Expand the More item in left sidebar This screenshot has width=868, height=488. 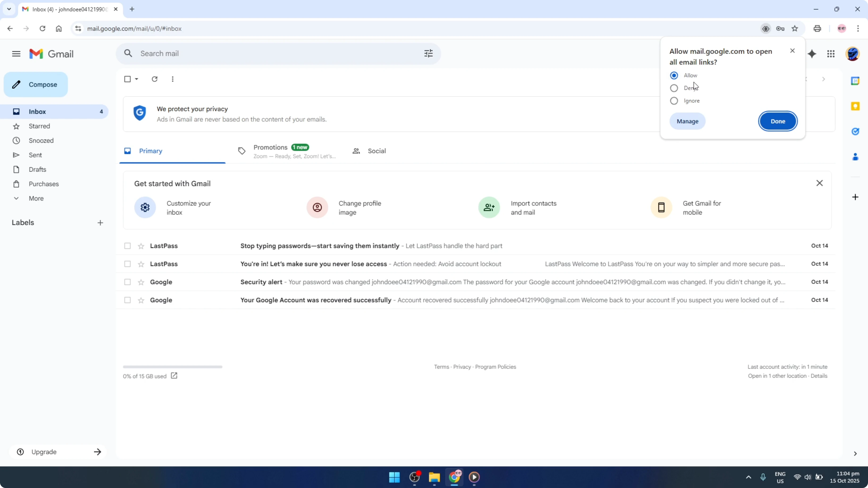[x=36, y=198]
